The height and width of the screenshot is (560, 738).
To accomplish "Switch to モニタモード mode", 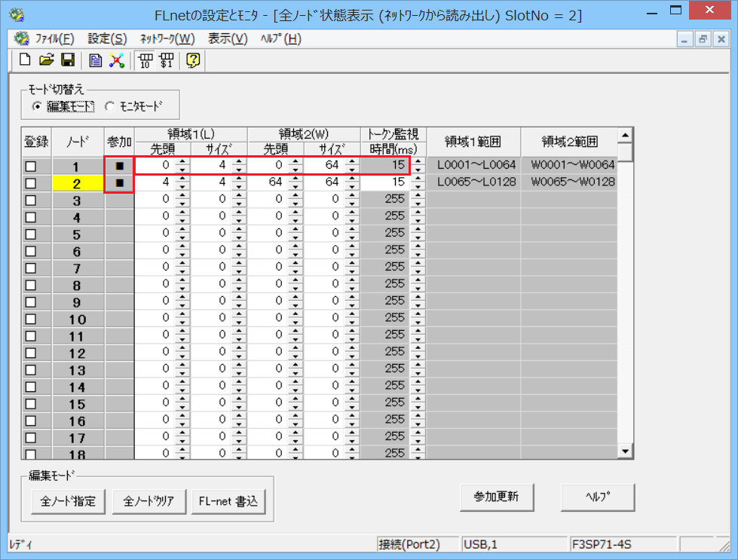I will coord(110,106).
